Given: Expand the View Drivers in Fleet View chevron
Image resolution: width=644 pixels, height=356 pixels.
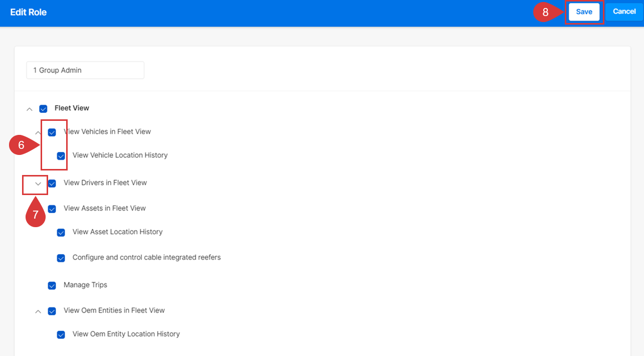Looking at the screenshot, I should [x=38, y=184].
